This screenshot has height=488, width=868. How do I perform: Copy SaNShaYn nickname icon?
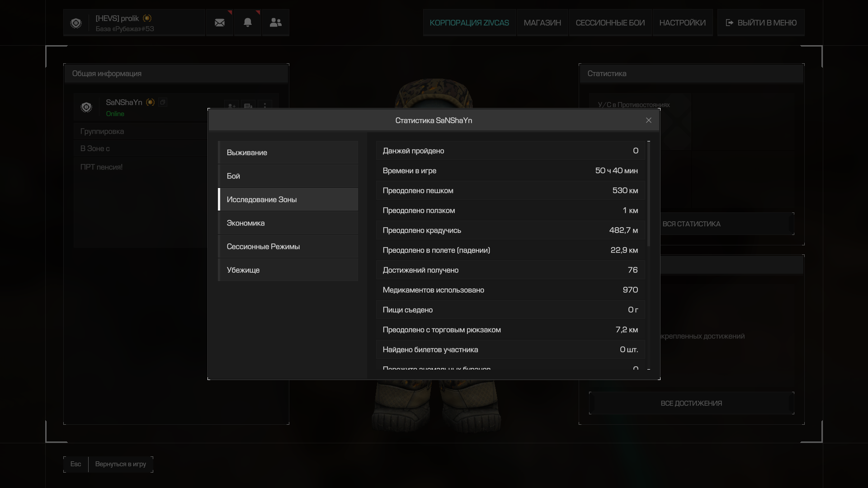163,102
